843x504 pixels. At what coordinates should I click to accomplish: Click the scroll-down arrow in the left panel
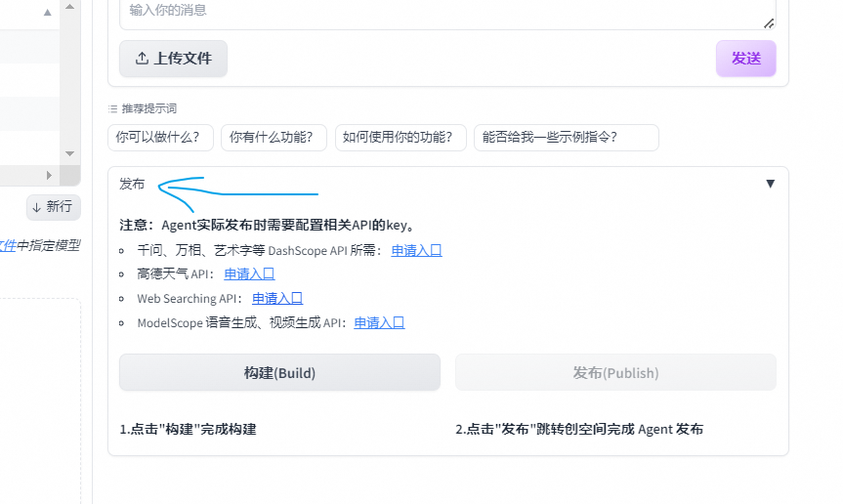point(69,153)
